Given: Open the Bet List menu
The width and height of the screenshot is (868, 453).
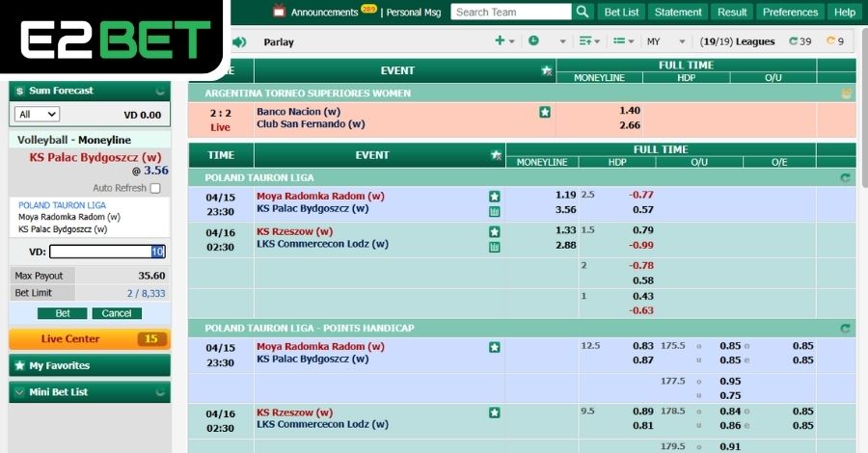Looking at the screenshot, I should point(621,12).
